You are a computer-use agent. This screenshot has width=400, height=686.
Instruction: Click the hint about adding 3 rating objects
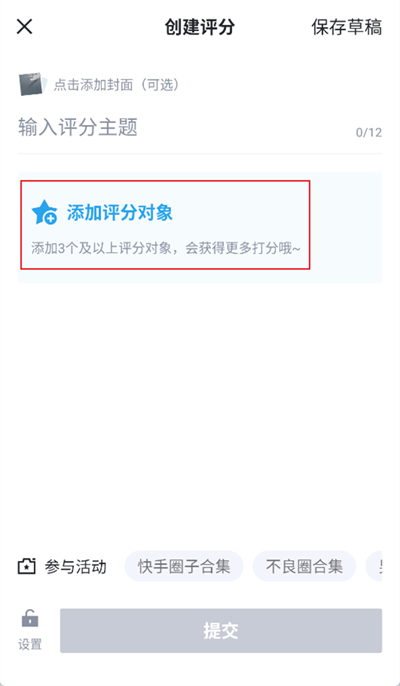166,248
